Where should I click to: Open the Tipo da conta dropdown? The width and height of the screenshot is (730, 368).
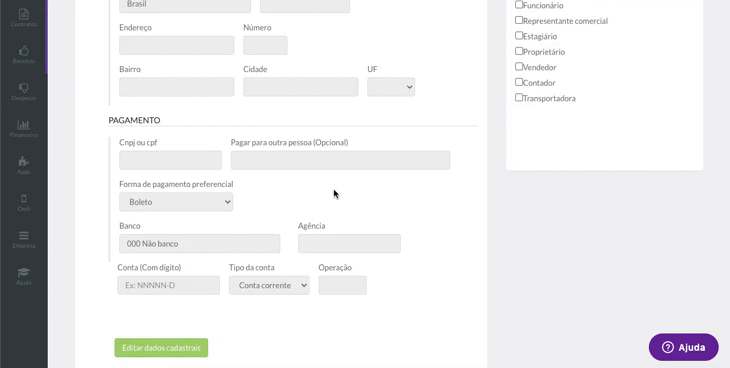269,285
